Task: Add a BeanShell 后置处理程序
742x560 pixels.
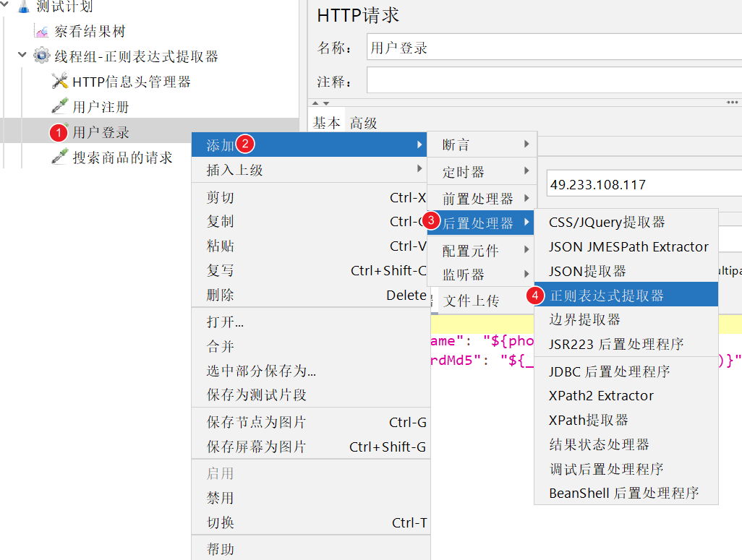Action: point(626,493)
